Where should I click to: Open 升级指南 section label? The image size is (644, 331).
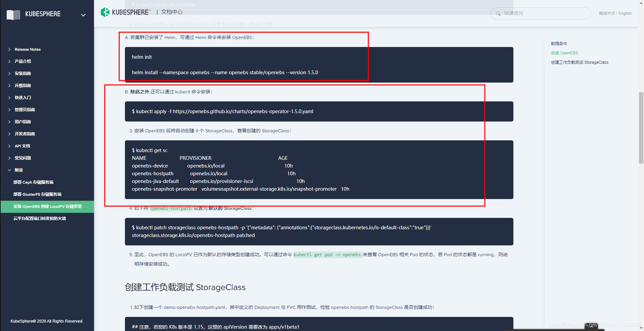(23, 86)
